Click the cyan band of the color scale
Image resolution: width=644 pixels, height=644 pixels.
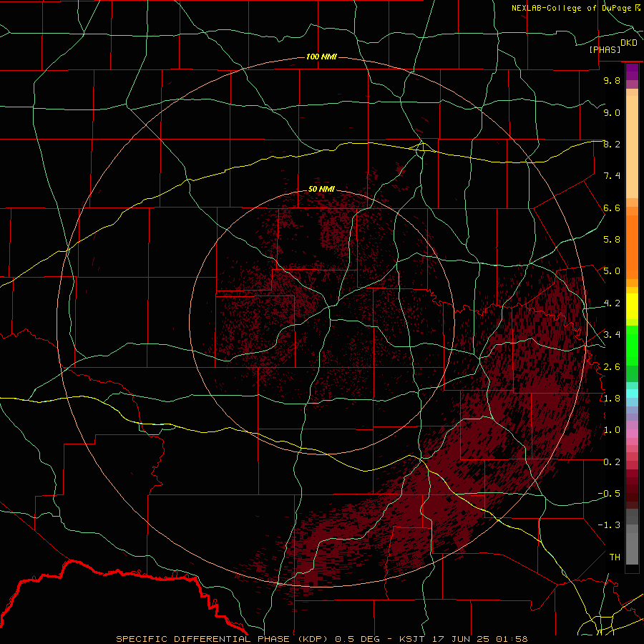pyautogui.click(x=632, y=394)
